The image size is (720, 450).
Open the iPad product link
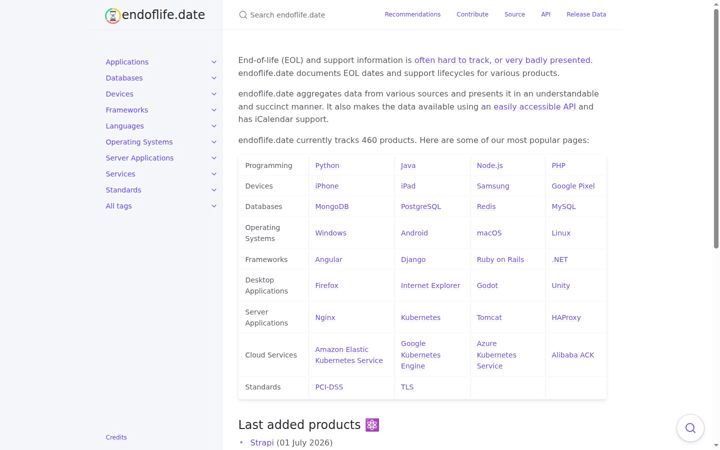[408, 186]
